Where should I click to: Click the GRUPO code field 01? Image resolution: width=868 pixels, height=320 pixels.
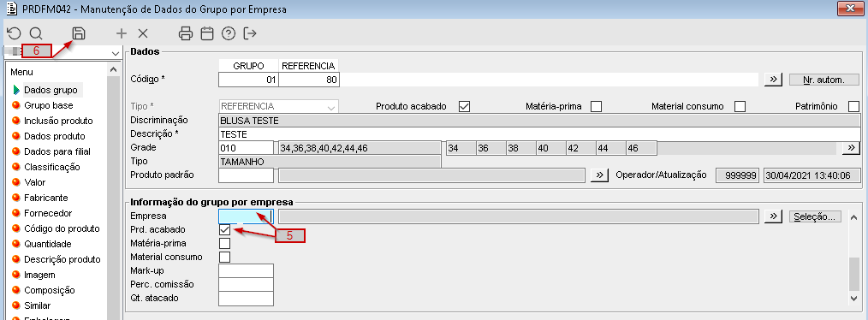coord(248,80)
